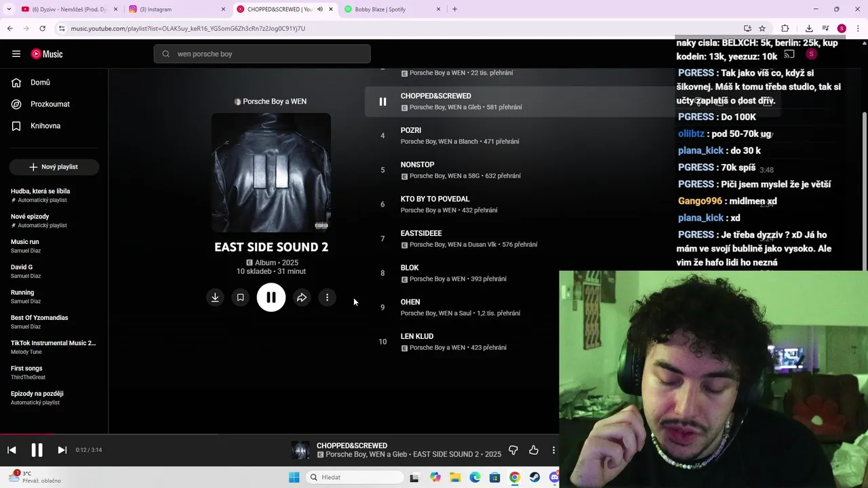This screenshot has width=868, height=488.
Task: Open the album's three-dot more options menu
Action: 327,298
